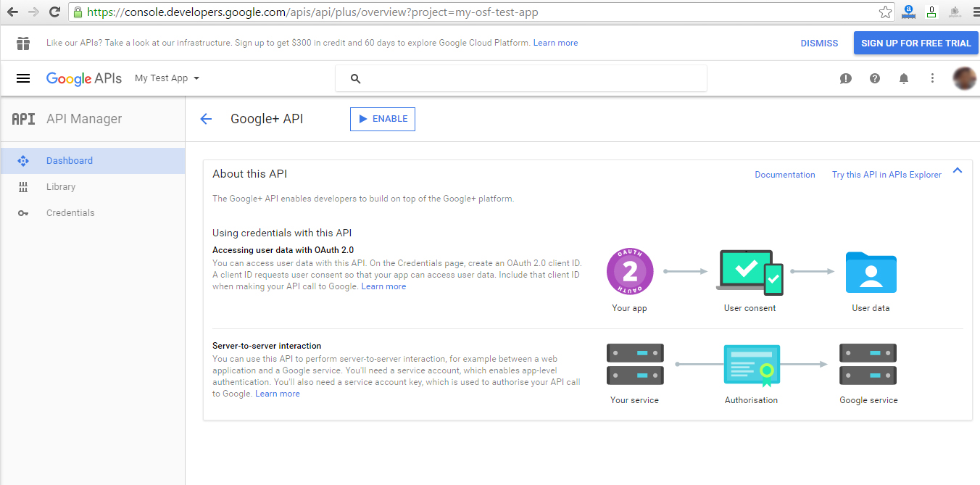Open the user account avatar

pyautogui.click(x=965, y=78)
